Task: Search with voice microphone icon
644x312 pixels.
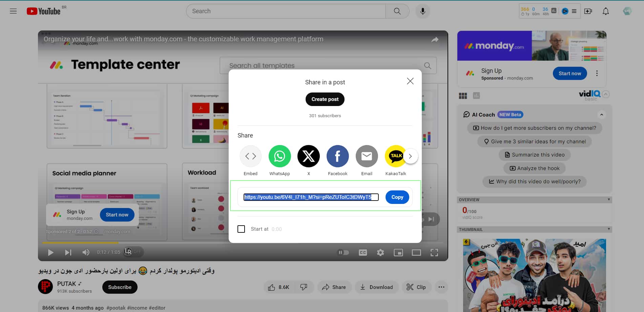Action: pos(422,11)
